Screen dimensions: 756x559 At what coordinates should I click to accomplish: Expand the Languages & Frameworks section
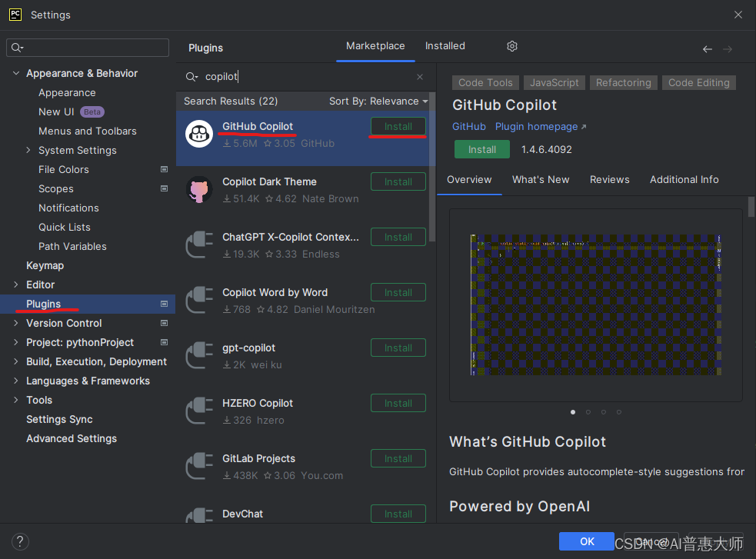(x=16, y=381)
